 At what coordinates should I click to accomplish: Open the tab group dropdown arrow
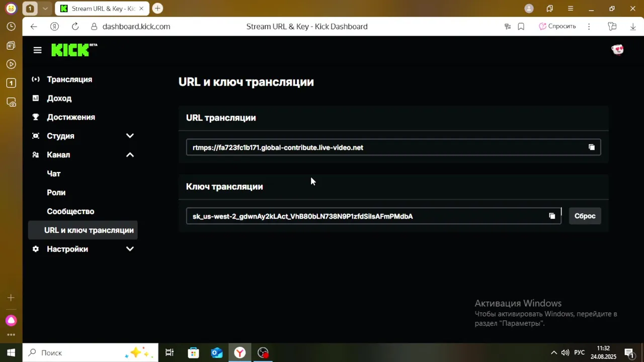pos(45,9)
